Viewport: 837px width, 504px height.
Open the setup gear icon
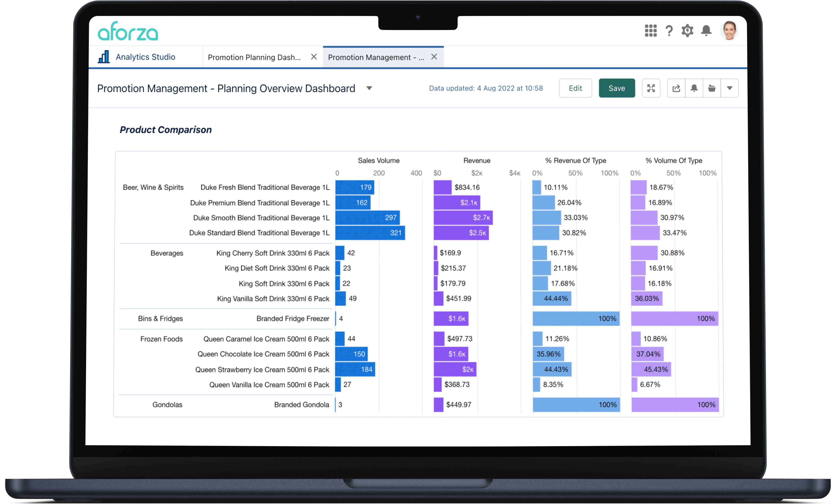(x=687, y=31)
